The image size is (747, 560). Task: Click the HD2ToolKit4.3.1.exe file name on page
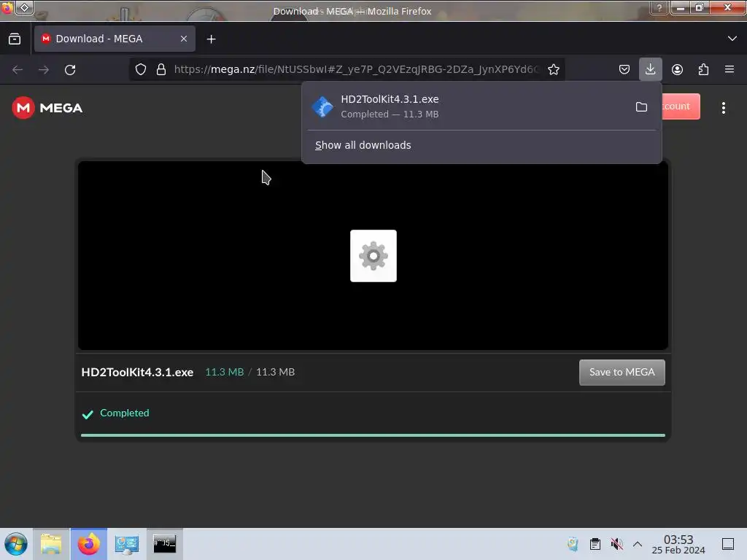[x=137, y=373]
